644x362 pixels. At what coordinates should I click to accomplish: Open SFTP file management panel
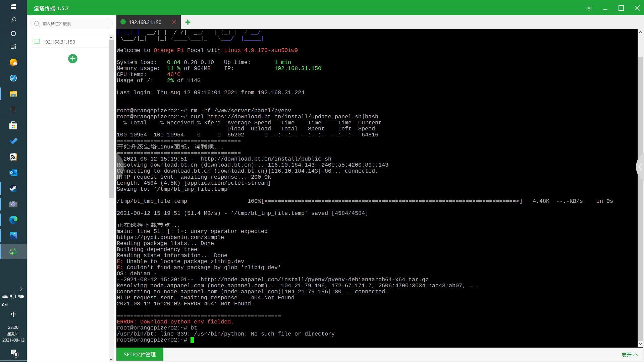pos(140,354)
